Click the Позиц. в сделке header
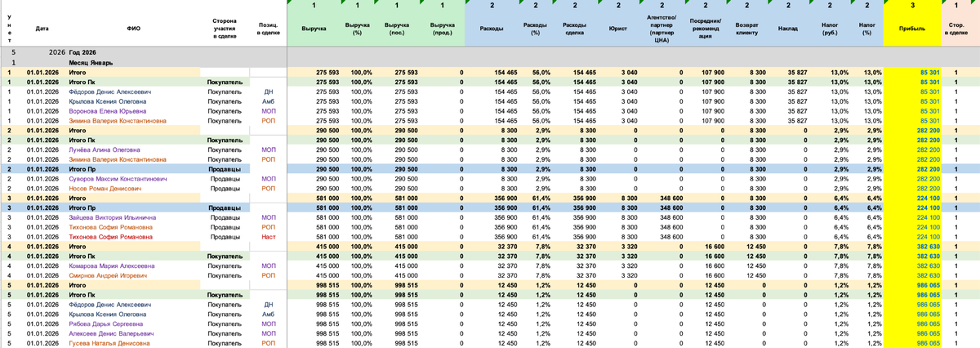This screenshot has height=348, width=980. coord(268,28)
